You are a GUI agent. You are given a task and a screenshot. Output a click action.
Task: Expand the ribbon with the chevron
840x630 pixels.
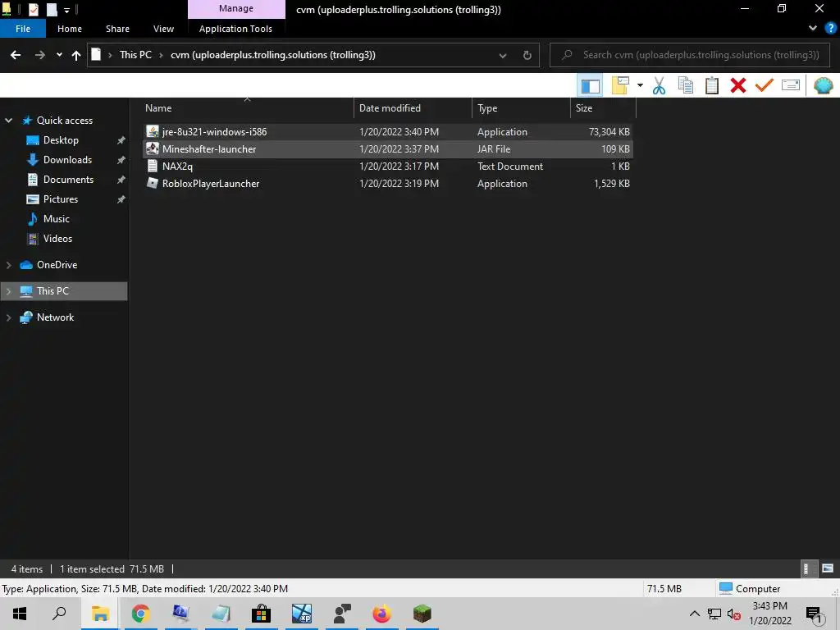[813, 29]
